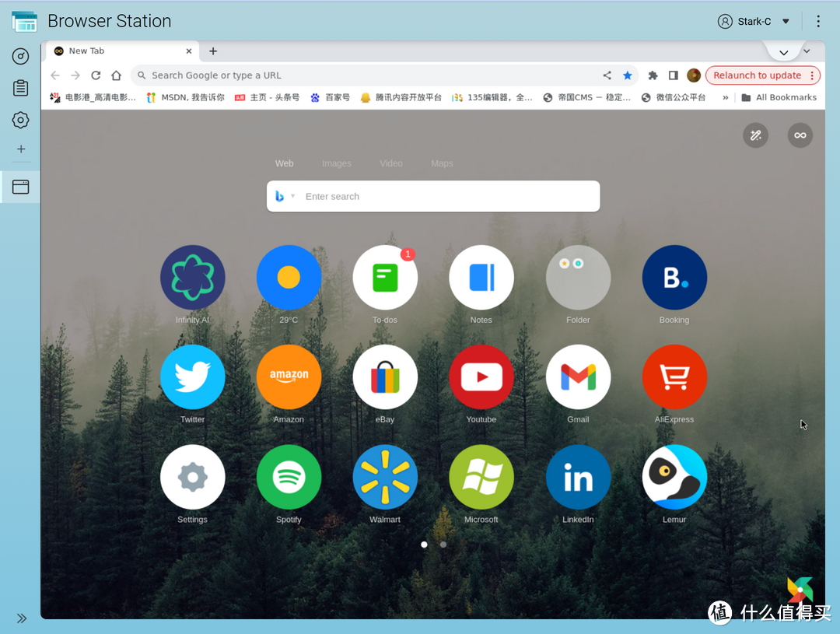The height and width of the screenshot is (634, 840).
Task: Open the Folder shortcut group
Action: point(578,277)
